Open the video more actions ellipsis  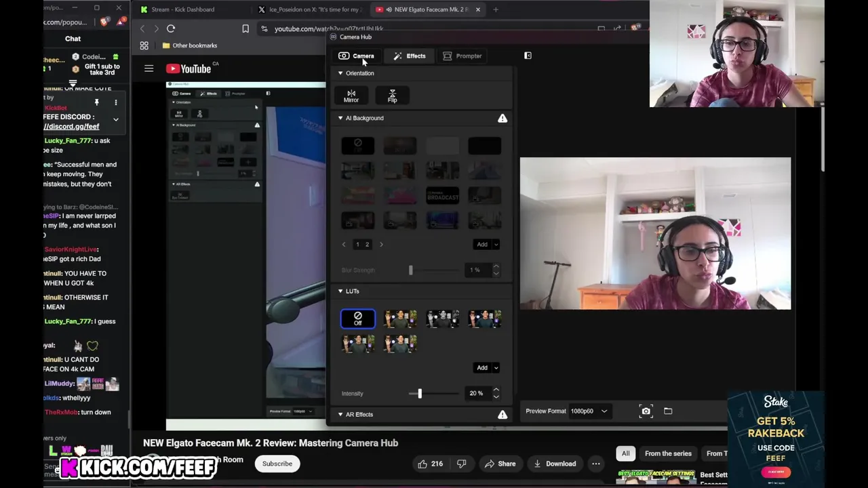click(x=596, y=464)
